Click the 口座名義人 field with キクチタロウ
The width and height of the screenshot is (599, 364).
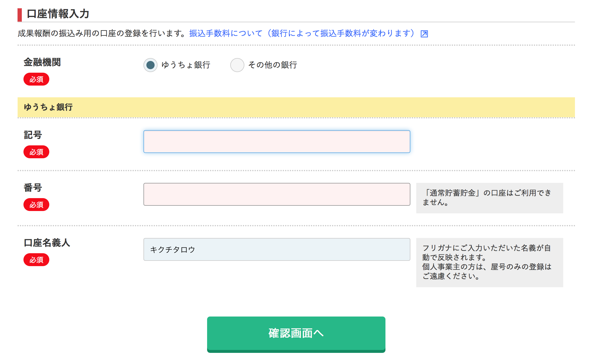click(277, 249)
